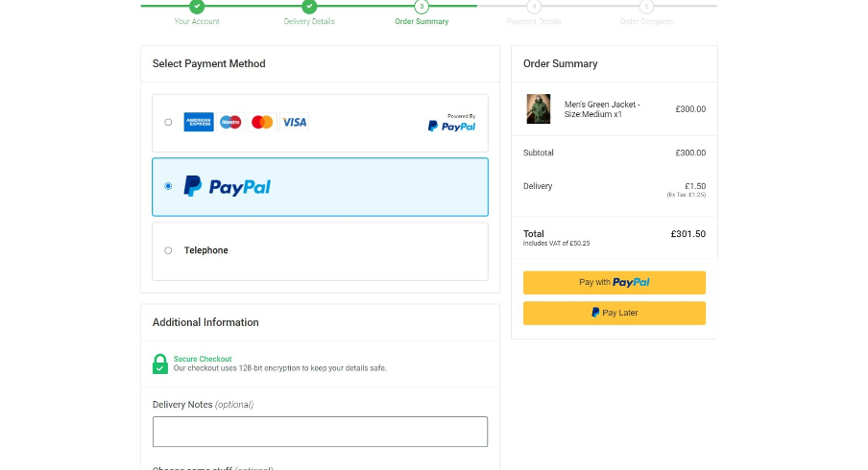Choose the Telephone payment radio button
The height and width of the screenshot is (470, 868).
click(x=168, y=250)
